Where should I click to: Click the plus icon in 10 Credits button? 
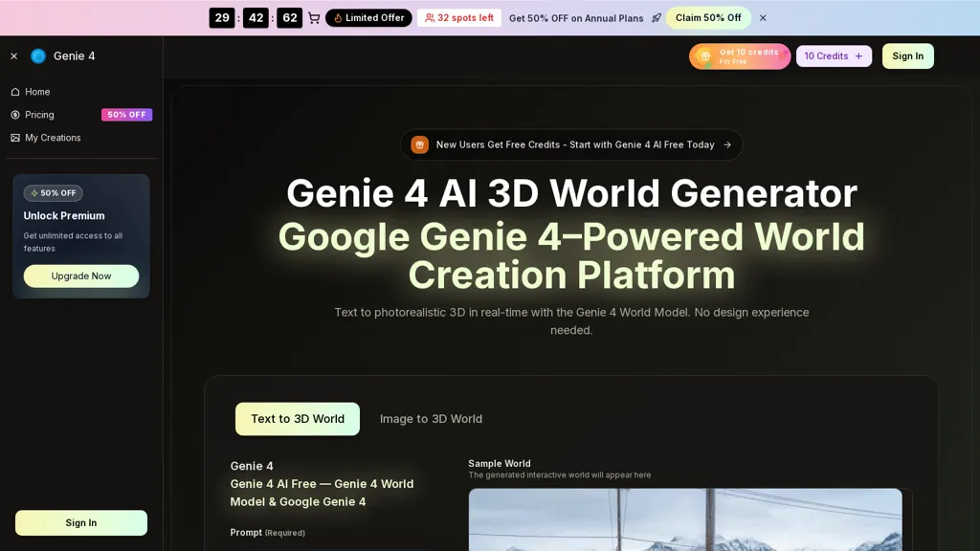[858, 56]
